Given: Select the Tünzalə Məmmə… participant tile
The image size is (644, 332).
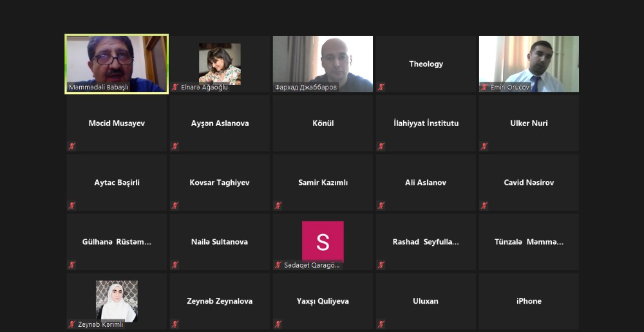Looking at the screenshot, I should click(x=529, y=242).
